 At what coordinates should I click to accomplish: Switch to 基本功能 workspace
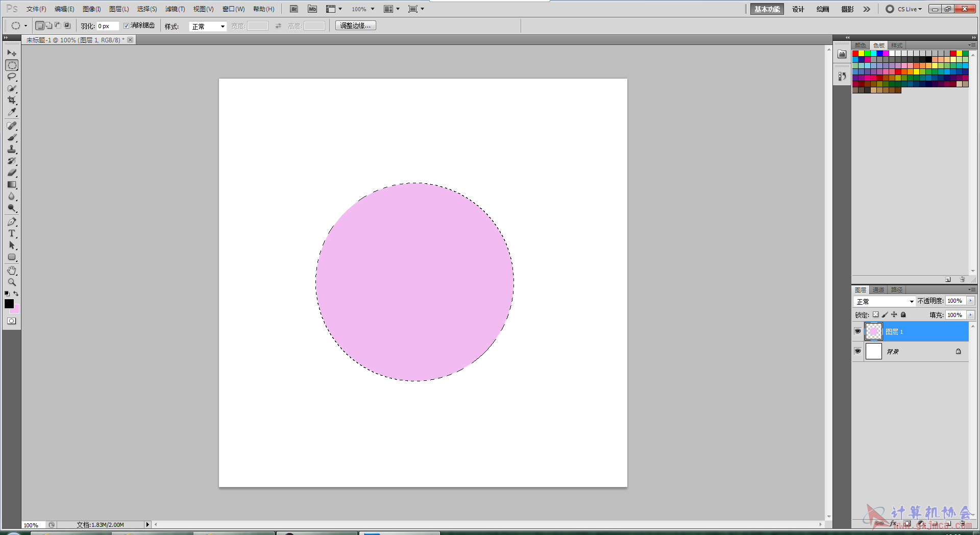click(767, 9)
